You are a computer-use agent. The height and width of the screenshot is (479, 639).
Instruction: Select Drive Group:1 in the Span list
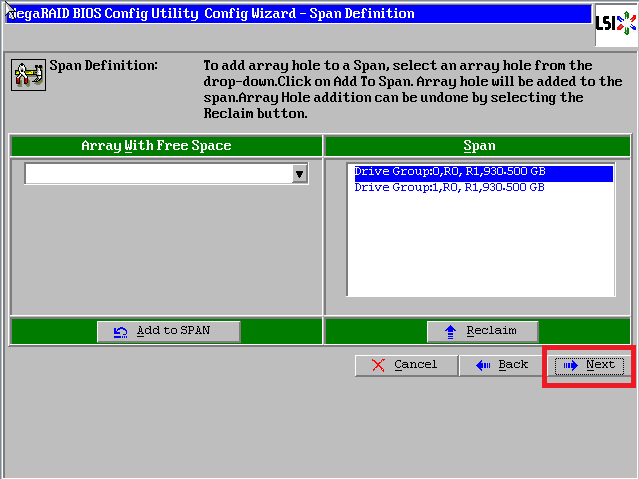coord(449,187)
